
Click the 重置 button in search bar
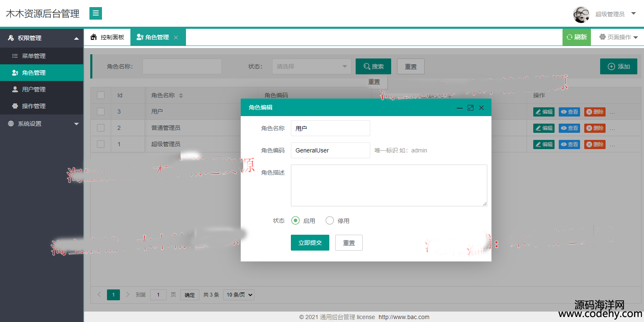point(410,66)
